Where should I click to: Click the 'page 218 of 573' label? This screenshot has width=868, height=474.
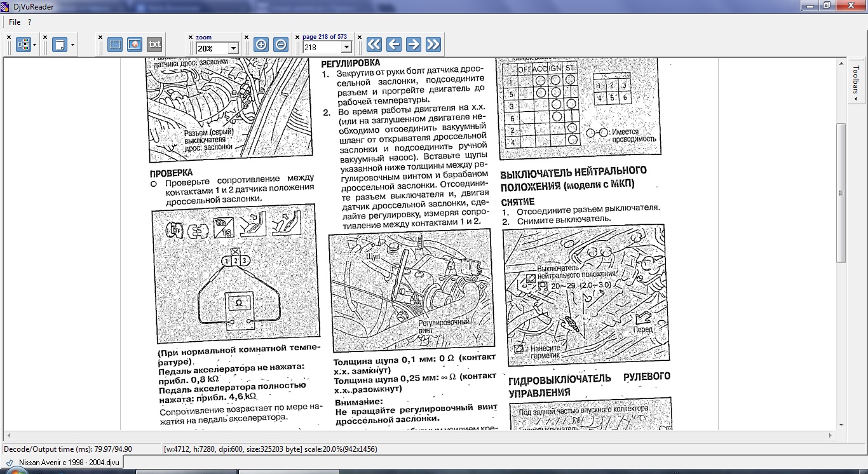pos(325,37)
